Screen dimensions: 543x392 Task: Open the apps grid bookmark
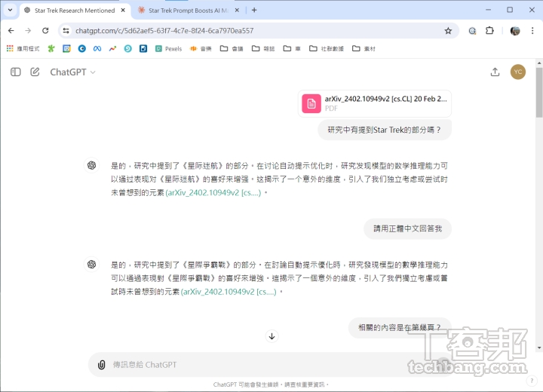tap(23, 48)
